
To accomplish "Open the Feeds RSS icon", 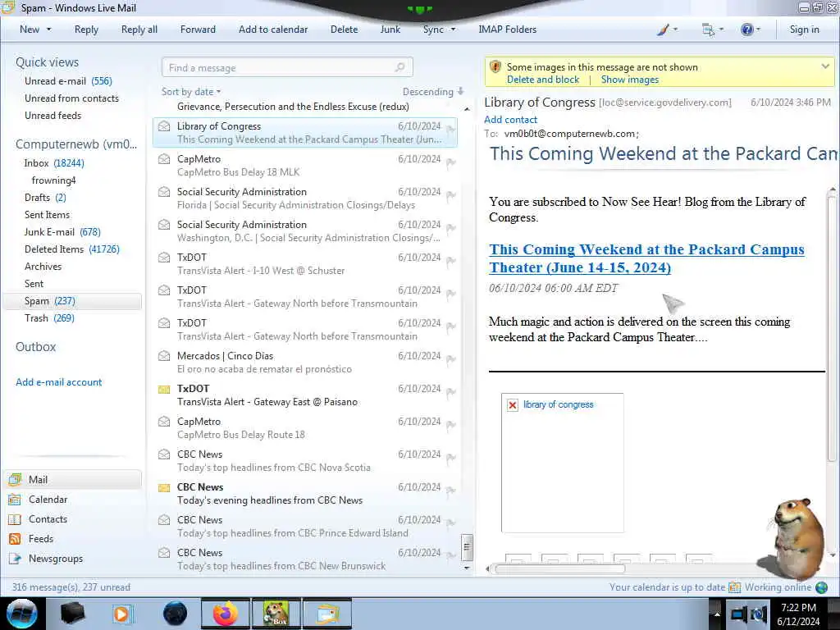I will point(15,539).
